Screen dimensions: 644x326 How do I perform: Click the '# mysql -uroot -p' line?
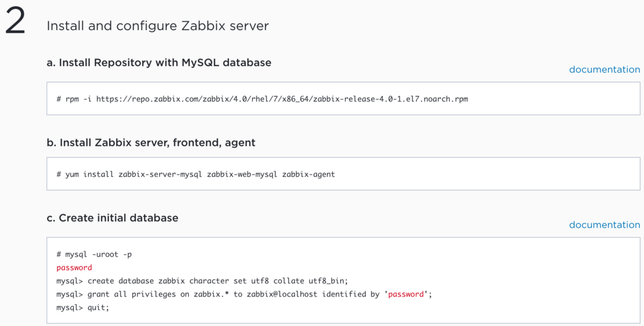point(94,254)
